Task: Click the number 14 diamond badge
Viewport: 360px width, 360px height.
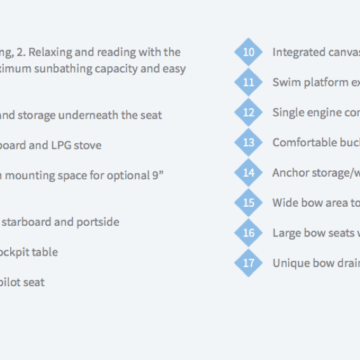Action: 249,172
